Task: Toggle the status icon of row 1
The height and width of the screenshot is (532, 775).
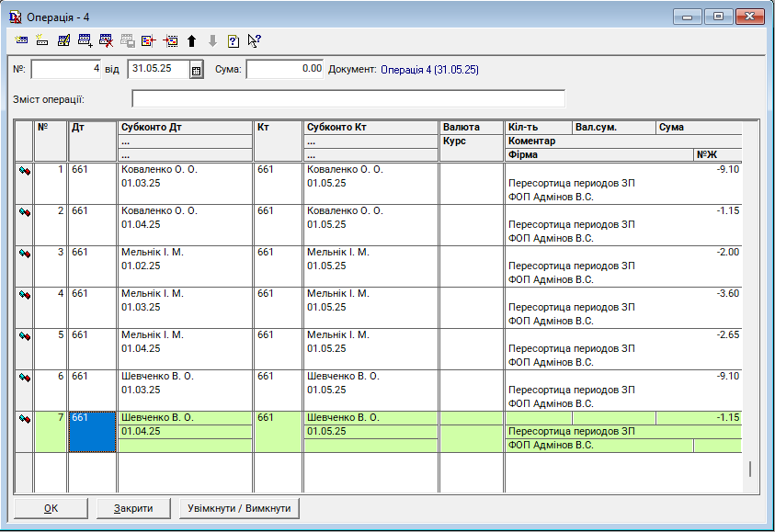Action: (x=25, y=170)
